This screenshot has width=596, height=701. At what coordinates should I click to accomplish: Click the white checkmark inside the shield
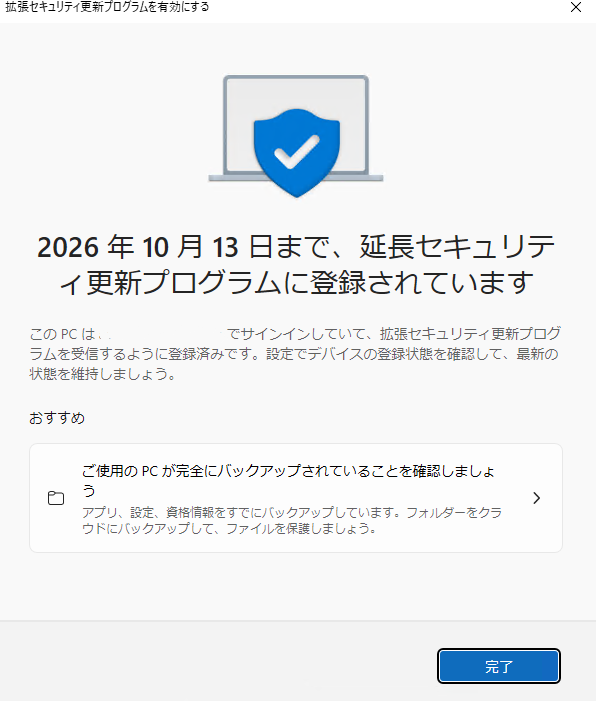pyautogui.click(x=296, y=152)
